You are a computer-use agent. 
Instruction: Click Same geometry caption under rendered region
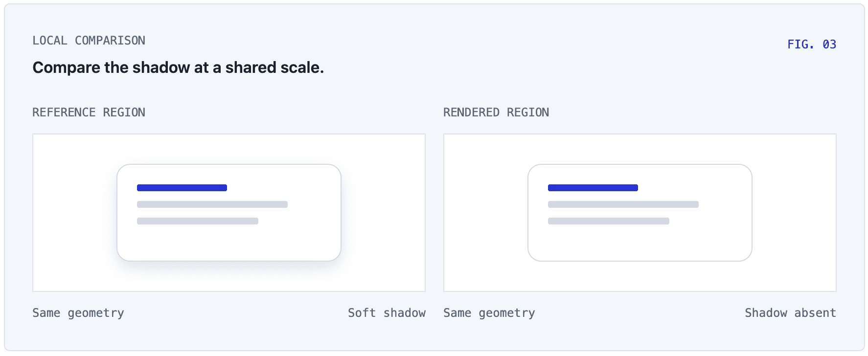[x=489, y=313]
